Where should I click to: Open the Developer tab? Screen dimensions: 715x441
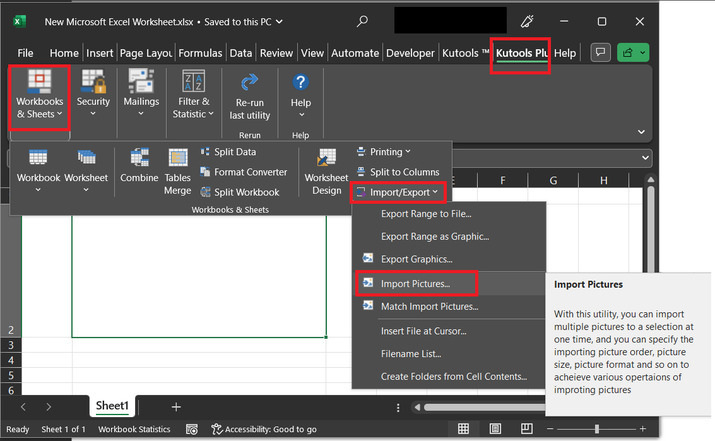(x=410, y=53)
